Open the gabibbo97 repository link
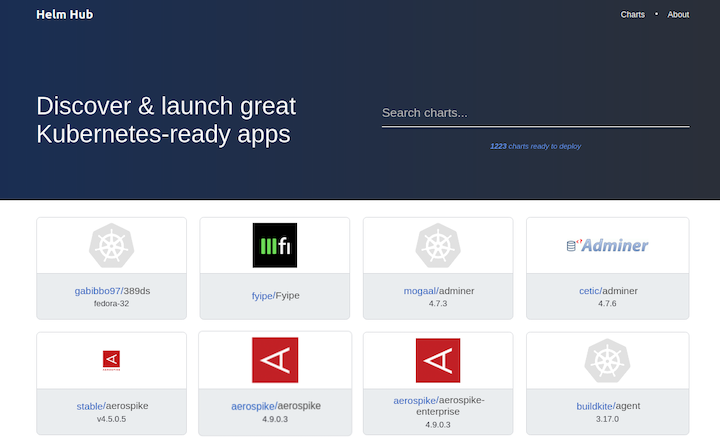Viewport: 720px width, 439px height. (99, 291)
